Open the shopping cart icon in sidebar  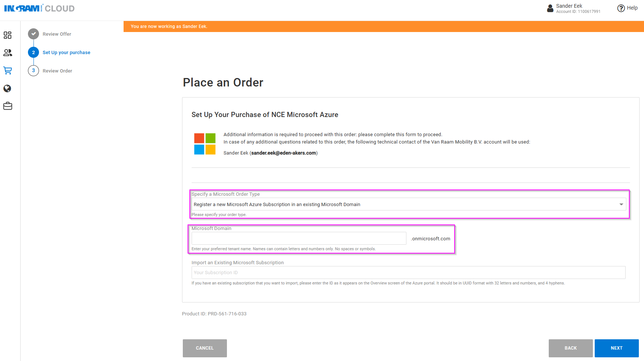(7, 70)
